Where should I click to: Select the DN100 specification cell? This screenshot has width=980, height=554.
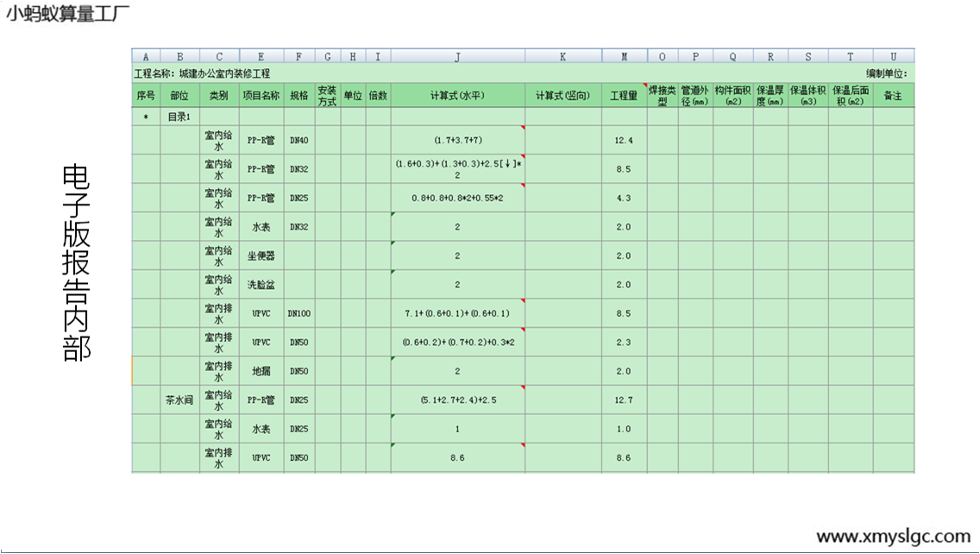point(298,313)
